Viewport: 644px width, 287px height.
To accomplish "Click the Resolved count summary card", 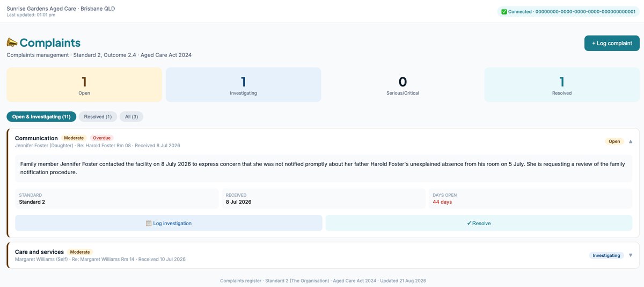I will [x=562, y=85].
